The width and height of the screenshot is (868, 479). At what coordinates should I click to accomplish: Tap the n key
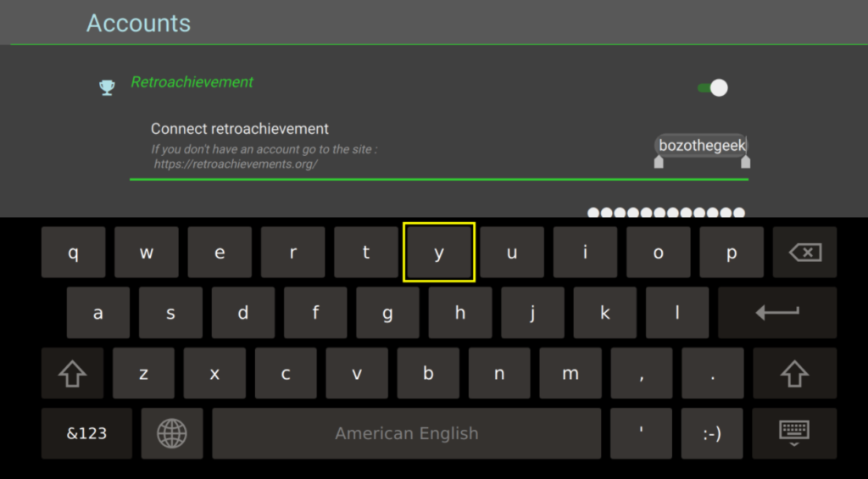click(x=499, y=374)
